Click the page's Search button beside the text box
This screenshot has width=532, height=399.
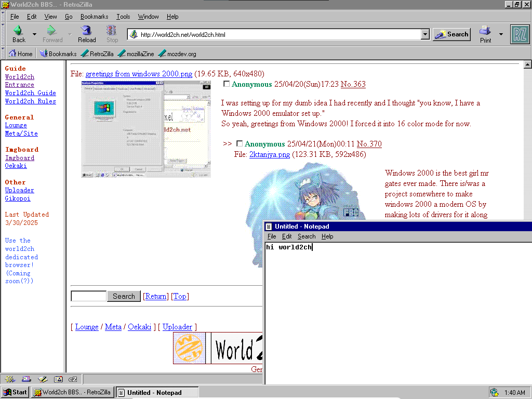[124, 296]
